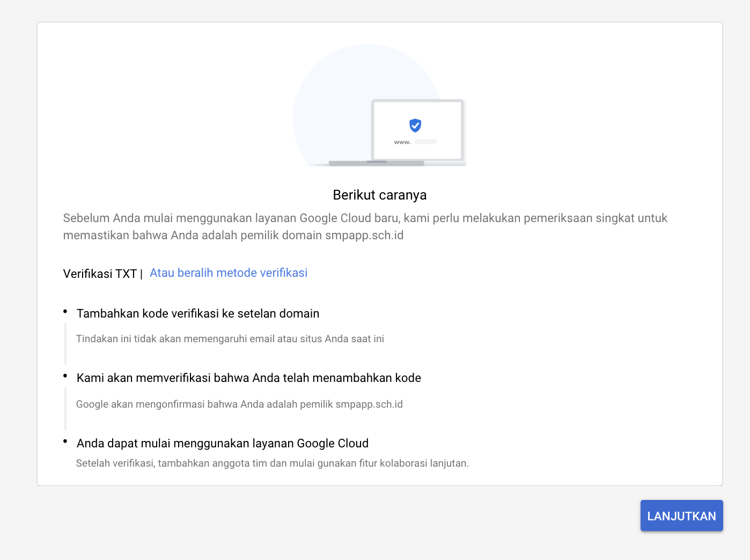750x560 pixels.
Task: Click the bullet next to 'Kami akan memverifikasi'
Action: [x=65, y=374]
